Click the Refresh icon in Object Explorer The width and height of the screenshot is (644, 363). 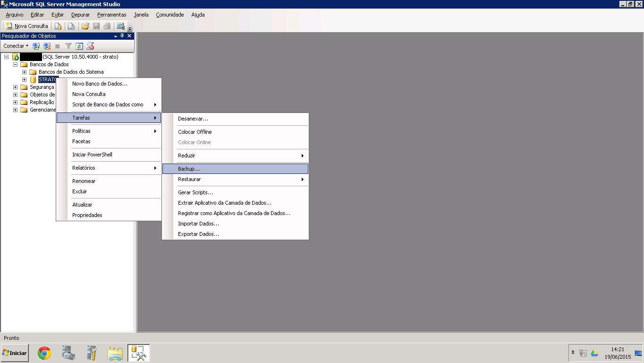coord(79,46)
